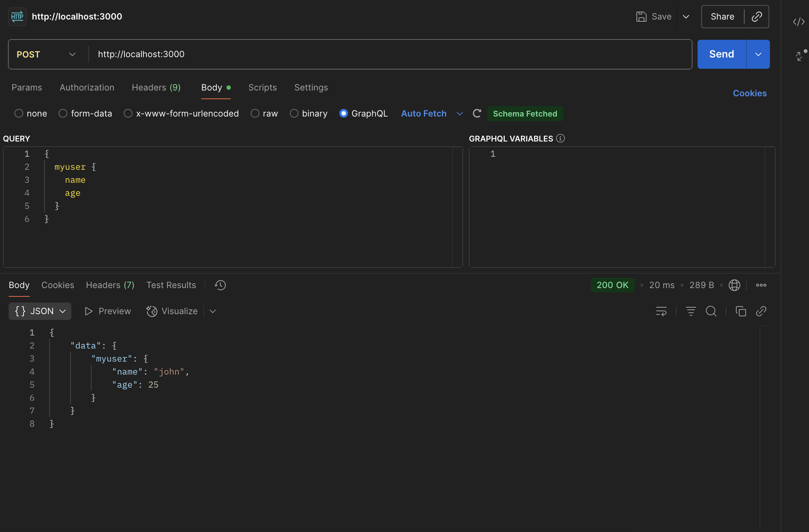This screenshot has height=532, width=809.
Task: Click the Auto Fetch link
Action: (424, 114)
